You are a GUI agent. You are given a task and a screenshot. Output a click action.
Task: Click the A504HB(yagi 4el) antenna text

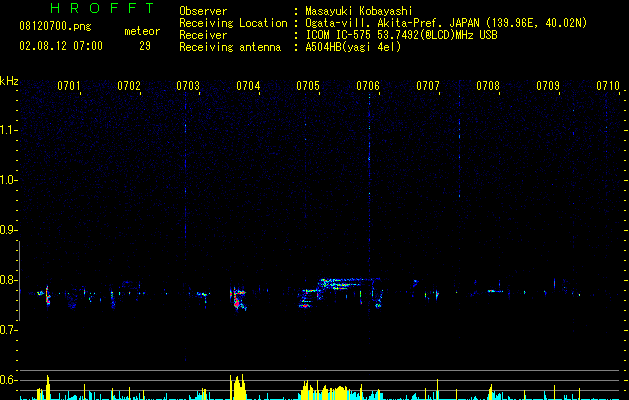tap(353, 47)
